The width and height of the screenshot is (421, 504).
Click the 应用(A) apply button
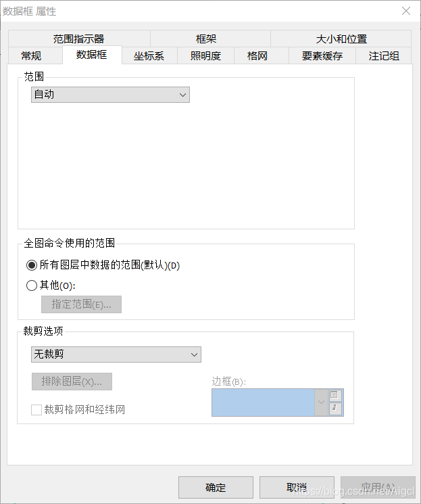378,487
